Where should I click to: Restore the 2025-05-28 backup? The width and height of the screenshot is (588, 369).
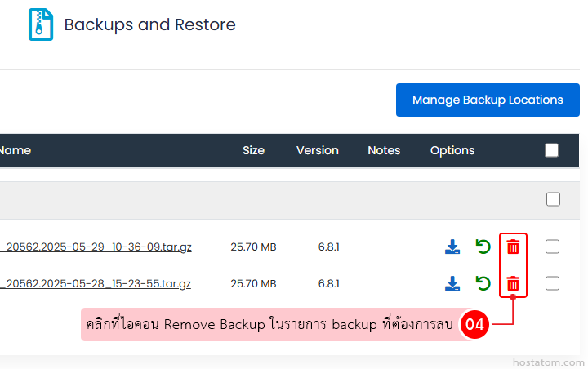click(x=483, y=283)
